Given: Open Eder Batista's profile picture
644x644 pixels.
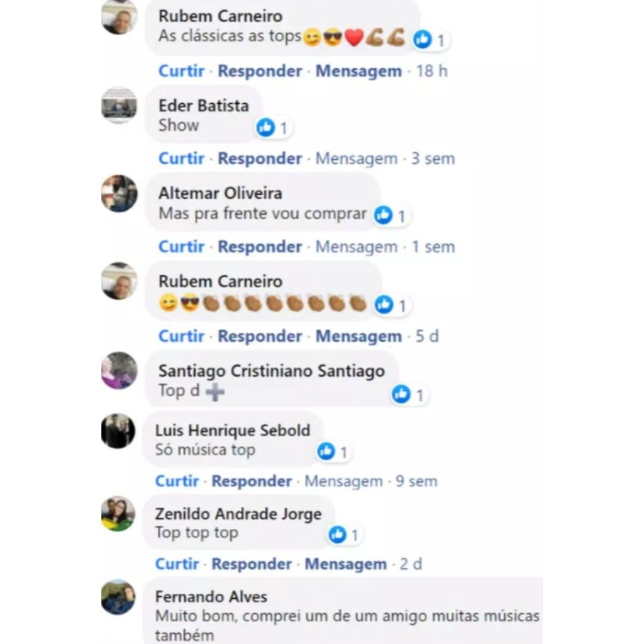Looking at the screenshot, I should [119, 106].
